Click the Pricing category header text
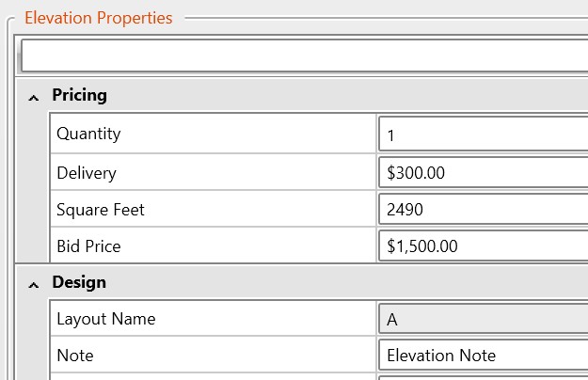This screenshot has width=588, height=380. coord(79,95)
